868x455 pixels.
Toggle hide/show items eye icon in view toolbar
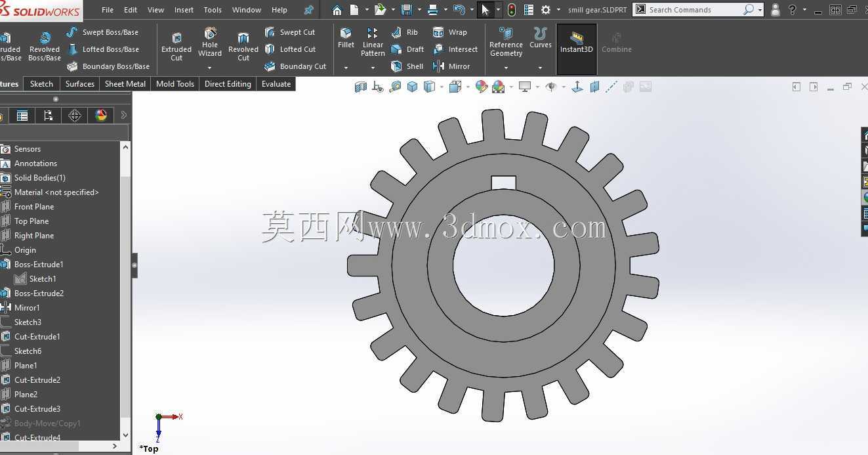click(551, 87)
